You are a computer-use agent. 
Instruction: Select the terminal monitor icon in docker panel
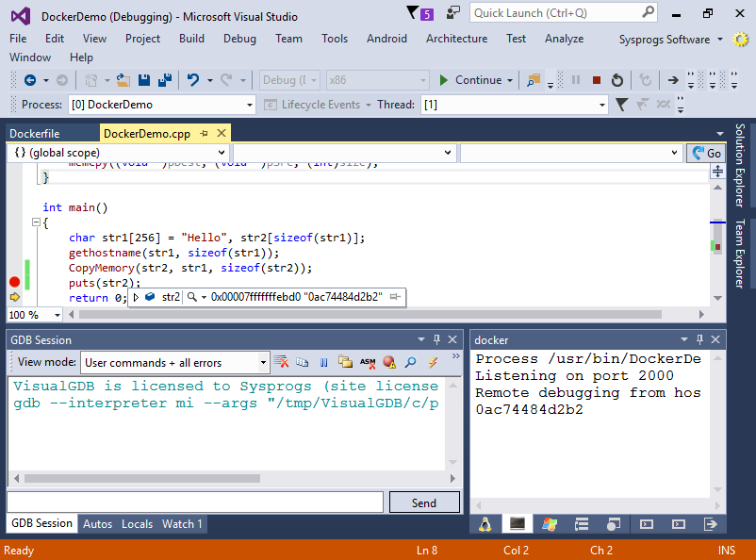[518, 524]
